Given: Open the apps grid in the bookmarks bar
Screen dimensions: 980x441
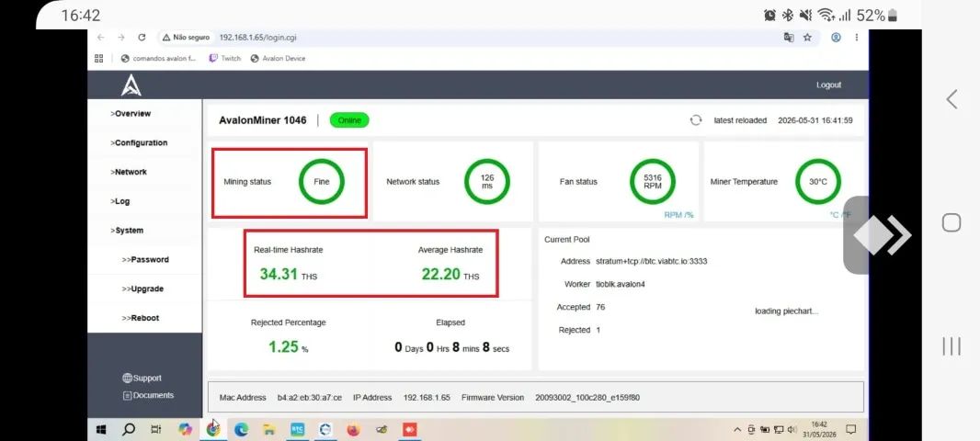Looking at the screenshot, I should pyautogui.click(x=98, y=58).
